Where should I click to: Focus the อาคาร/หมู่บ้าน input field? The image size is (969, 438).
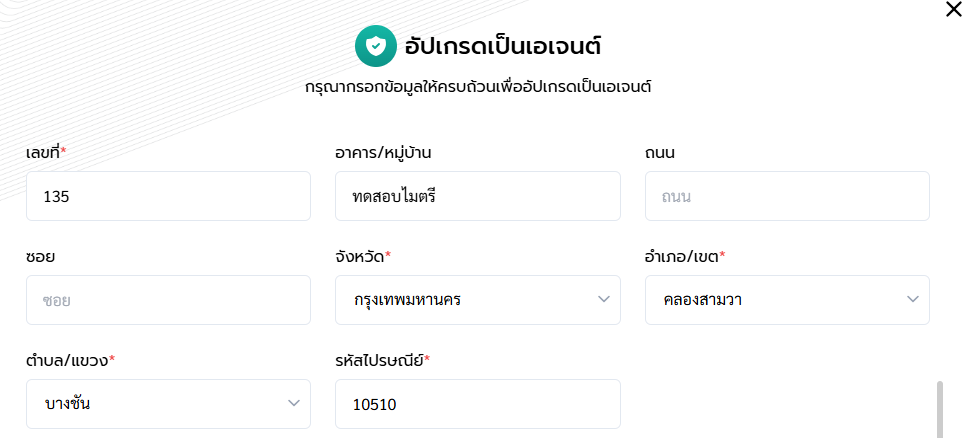point(477,196)
